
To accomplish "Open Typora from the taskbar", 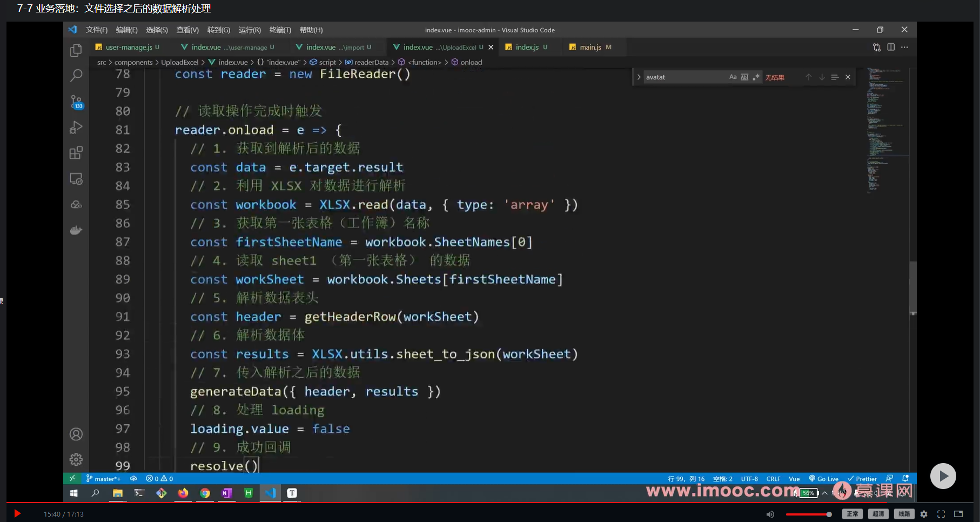I will click(292, 493).
